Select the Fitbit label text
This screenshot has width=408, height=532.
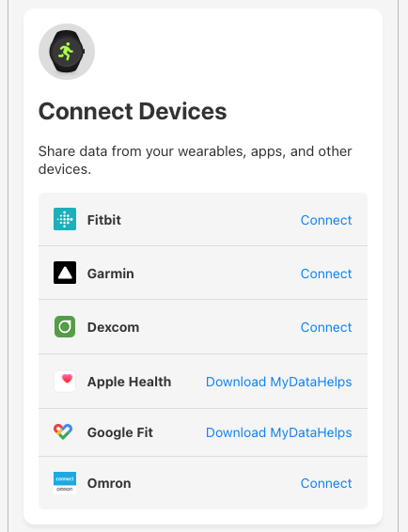[104, 220]
